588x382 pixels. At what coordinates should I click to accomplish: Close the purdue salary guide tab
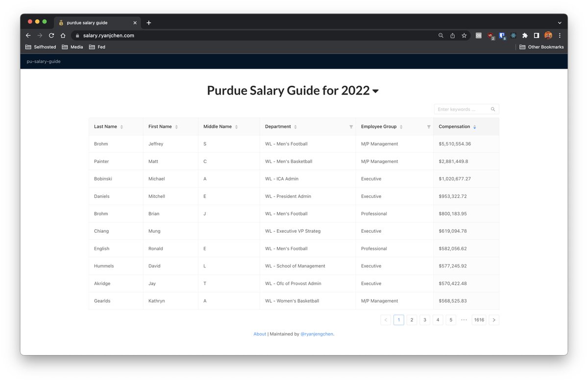click(x=135, y=23)
